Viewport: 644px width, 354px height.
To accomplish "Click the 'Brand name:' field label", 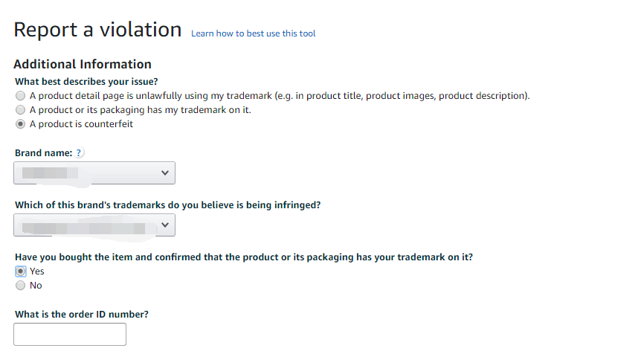I will (x=43, y=153).
